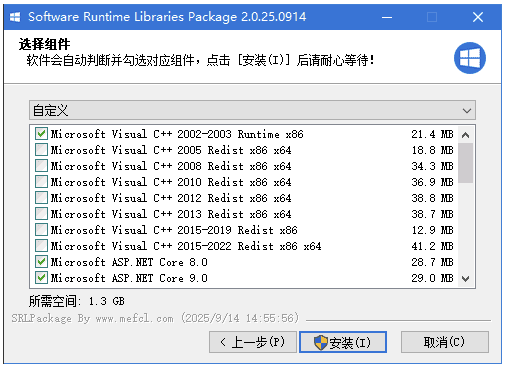Image resolution: width=506 pixels, height=368 pixels.
Task: Check Visual C++ 2010 Redist x86 x64
Action: tap(41, 182)
